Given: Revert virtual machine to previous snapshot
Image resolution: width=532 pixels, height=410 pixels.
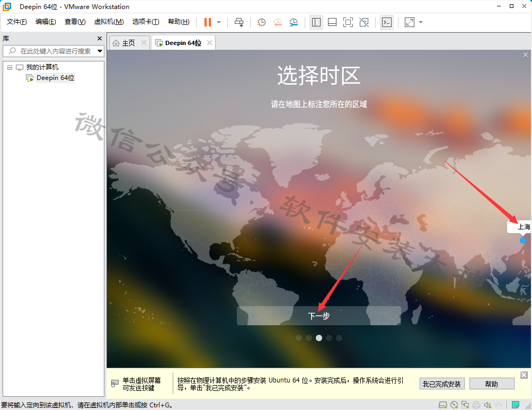Looking at the screenshot, I should coord(278,22).
